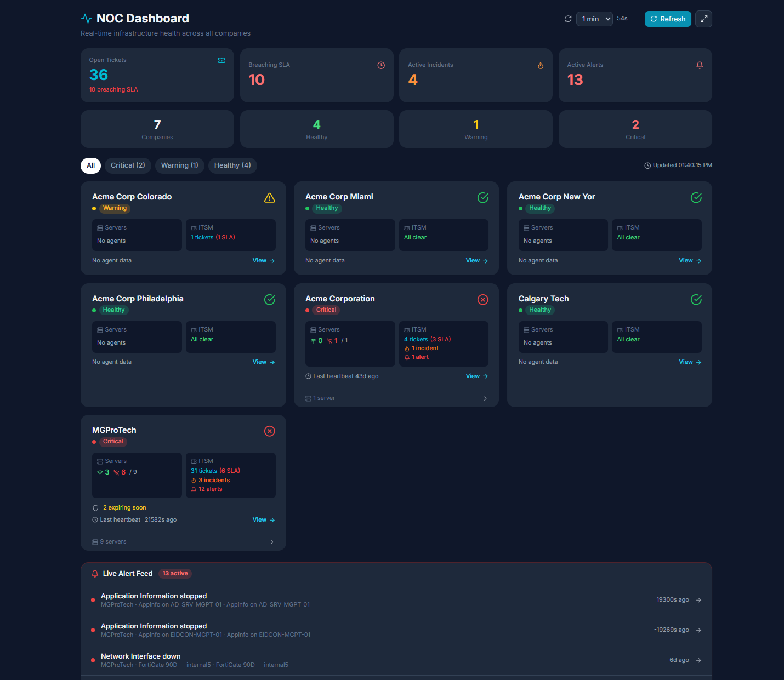The height and width of the screenshot is (680, 784).
Task: Click the Refresh button
Action: [x=668, y=19]
